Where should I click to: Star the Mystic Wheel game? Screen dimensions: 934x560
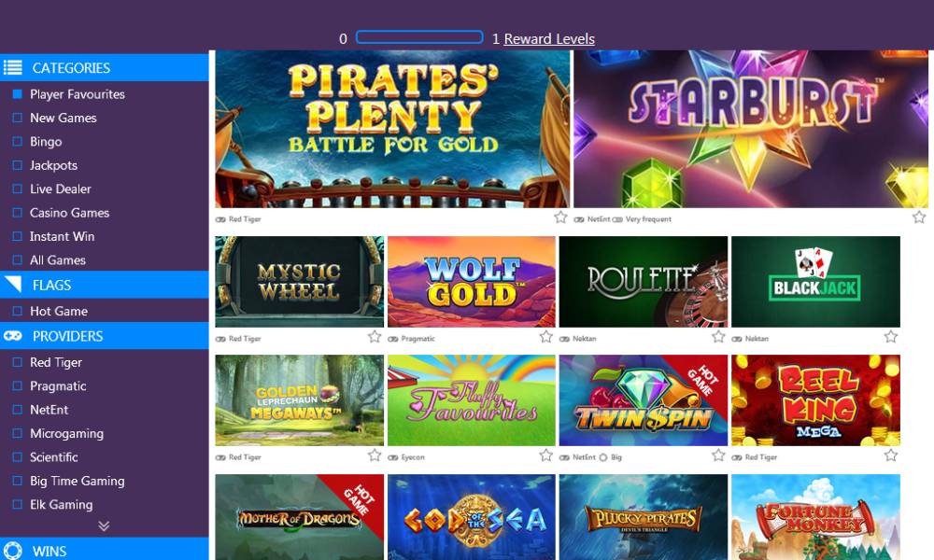pyautogui.click(x=375, y=337)
